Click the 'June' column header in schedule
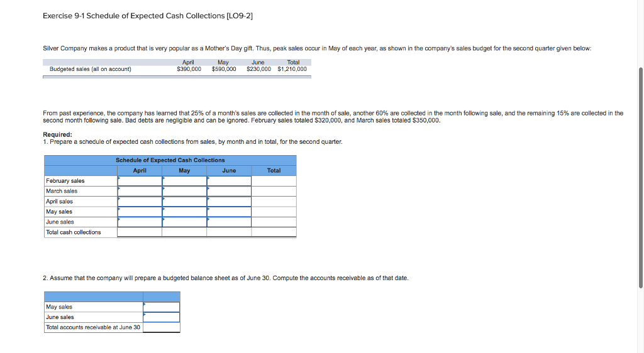Screen dimensions: 644x353 [229, 171]
